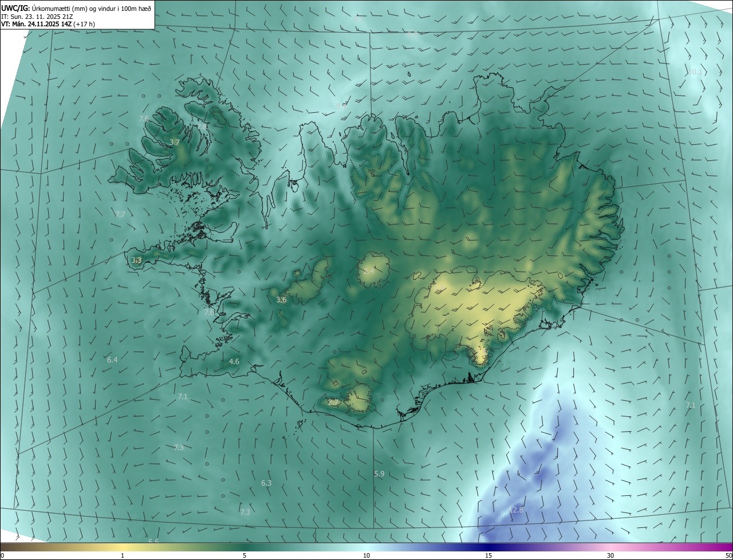
Task: Click the 6.3 value label on the map
Action: [x=266, y=483]
